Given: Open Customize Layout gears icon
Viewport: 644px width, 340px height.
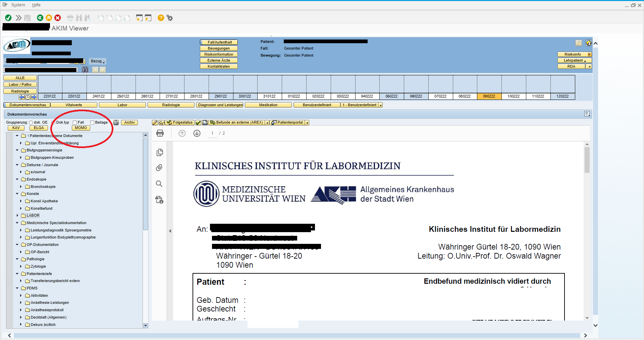Looking at the screenshot, I should coord(170,18).
